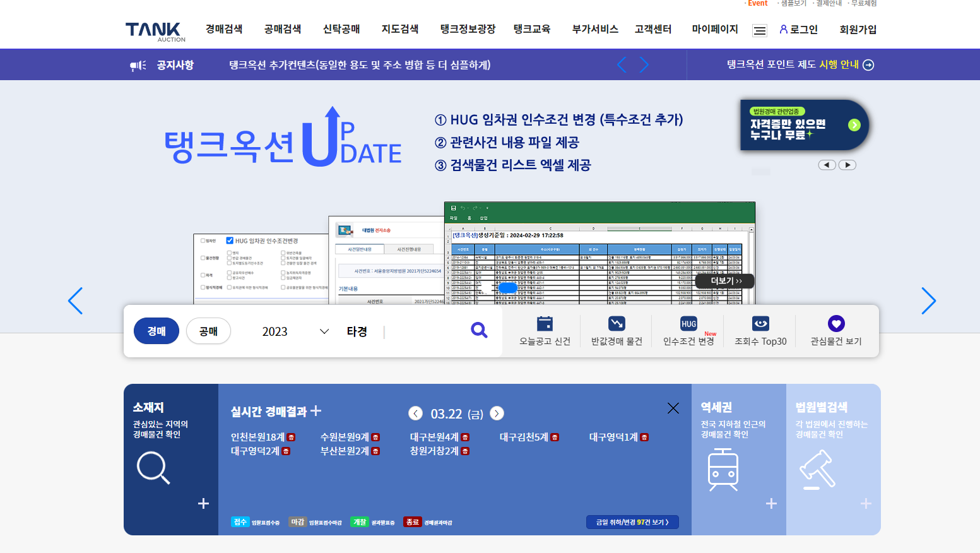
Task: Open the 신탁공매 menu
Action: point(341,29)
